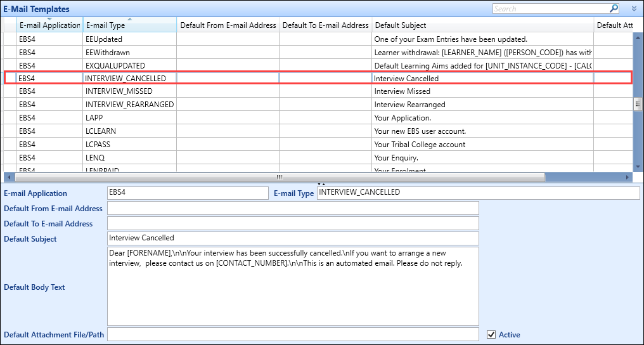Sort by E-mail Application column header
This screenshot has width=644, height=345.
(x=49, y=25)
